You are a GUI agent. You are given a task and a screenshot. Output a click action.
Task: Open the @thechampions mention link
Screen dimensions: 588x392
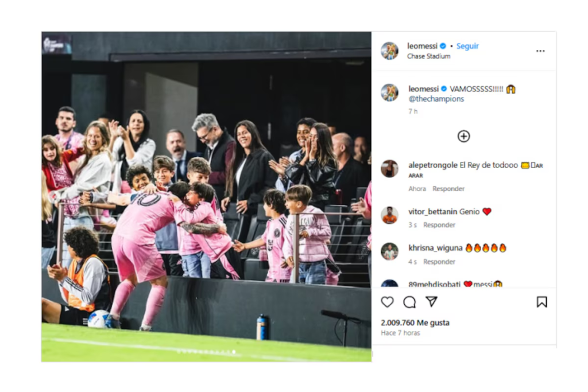436,99
